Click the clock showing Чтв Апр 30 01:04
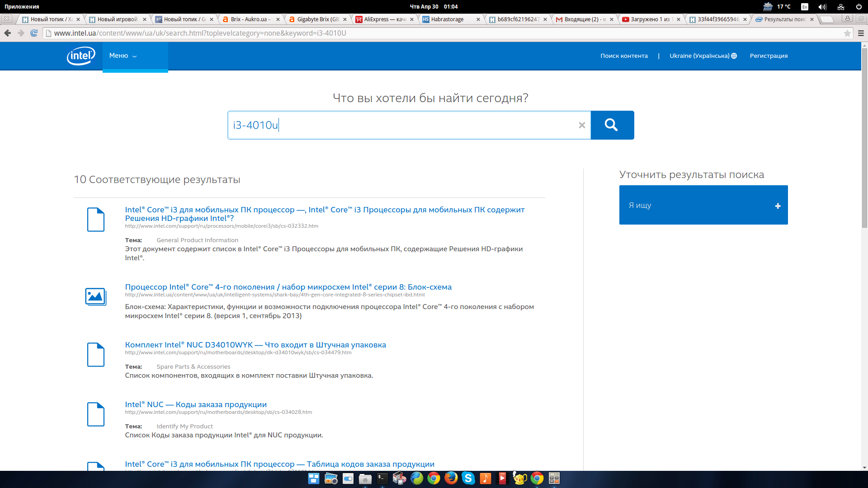 coord(434,7)
